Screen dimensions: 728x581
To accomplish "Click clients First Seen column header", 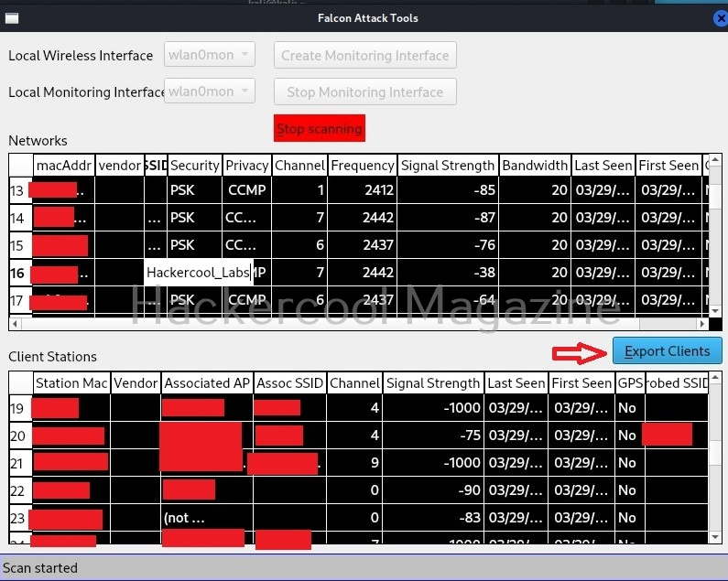I will pyautogui.click(x=581, y=382).
